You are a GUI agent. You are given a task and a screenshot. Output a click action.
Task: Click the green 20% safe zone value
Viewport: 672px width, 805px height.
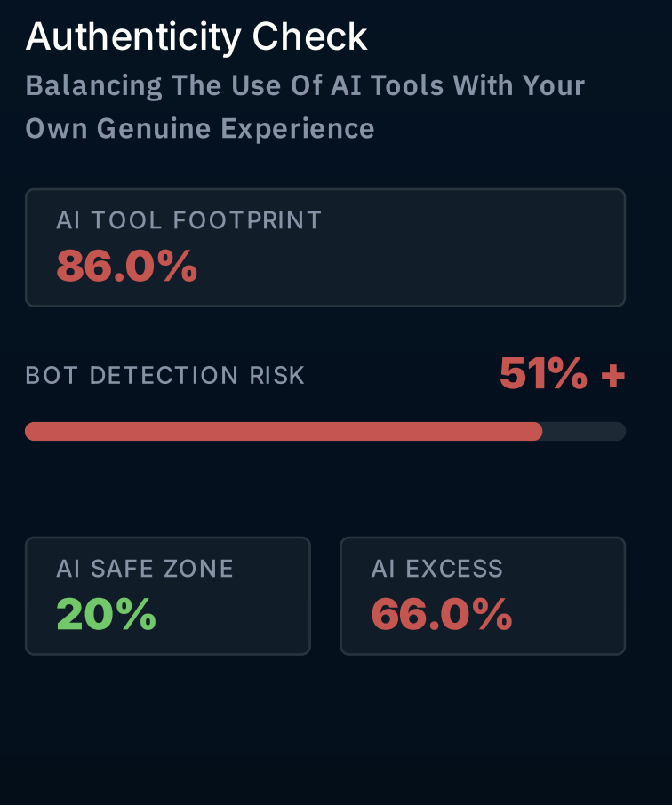[107, 614]
